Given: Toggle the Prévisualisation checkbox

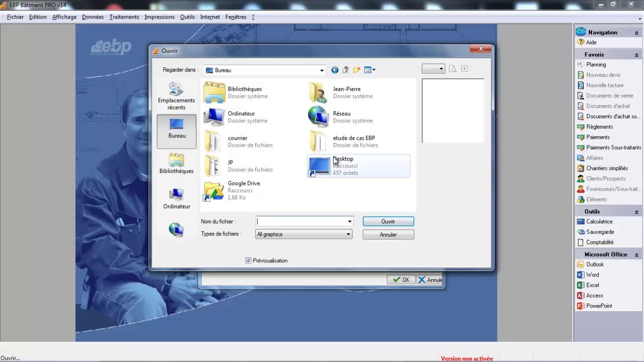Looking at the screenshot, I should [x=248, y=260].
